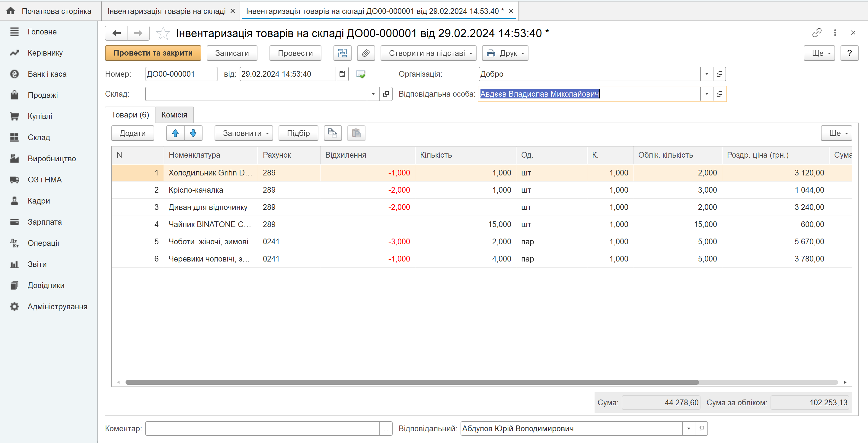Paste rows with the clipboard icon
This screenshot has width=868, height=443.
tap(356, 133)
